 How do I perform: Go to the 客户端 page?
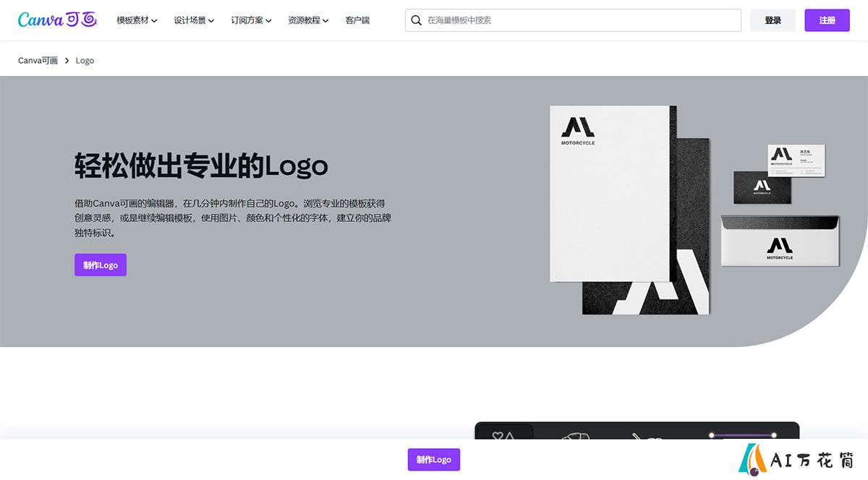click(x=357, y=20)
